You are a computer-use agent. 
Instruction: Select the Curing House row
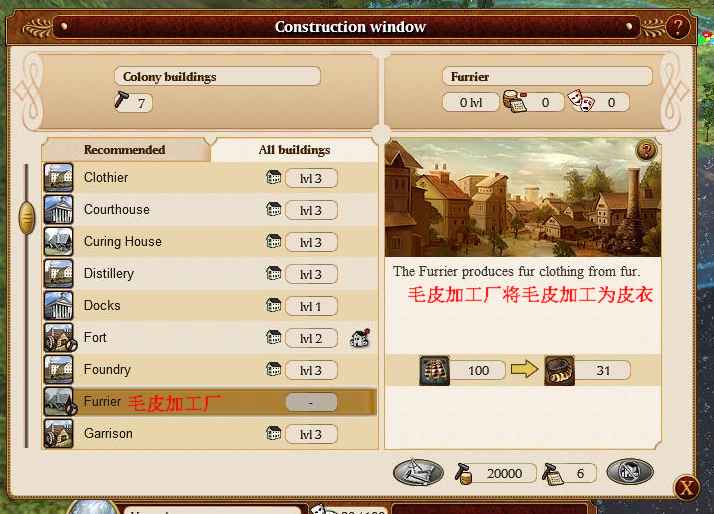click(210, 242)
